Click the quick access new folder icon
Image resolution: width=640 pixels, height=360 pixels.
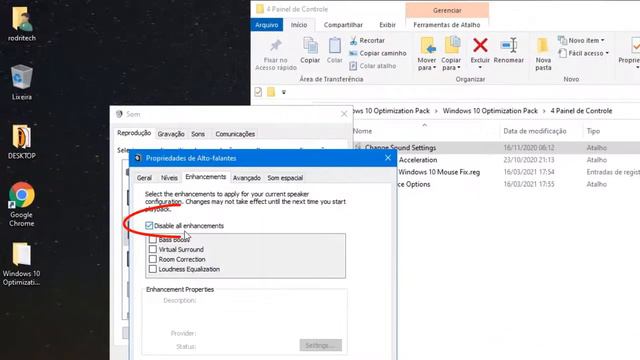click(x=271, y=92)
